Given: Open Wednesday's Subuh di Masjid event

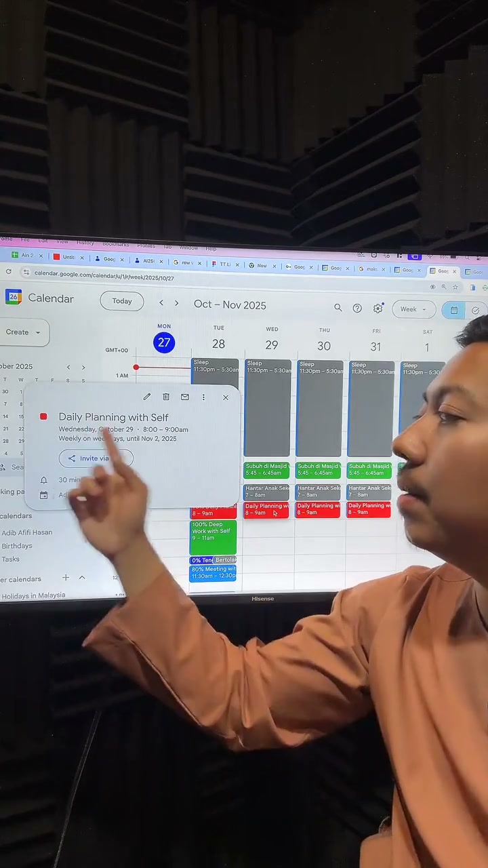Looking at the screenshot, I should (x=267, y=469).
